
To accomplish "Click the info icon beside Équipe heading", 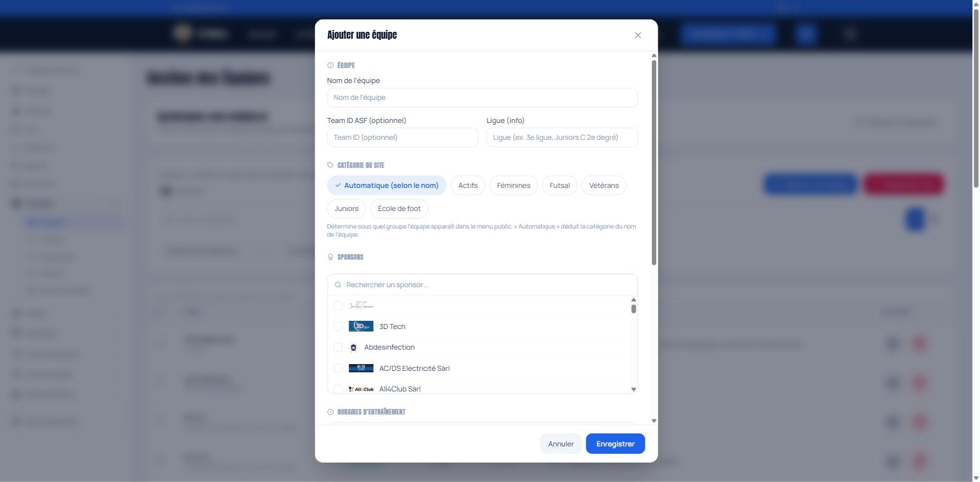I will tap(331, 66).
